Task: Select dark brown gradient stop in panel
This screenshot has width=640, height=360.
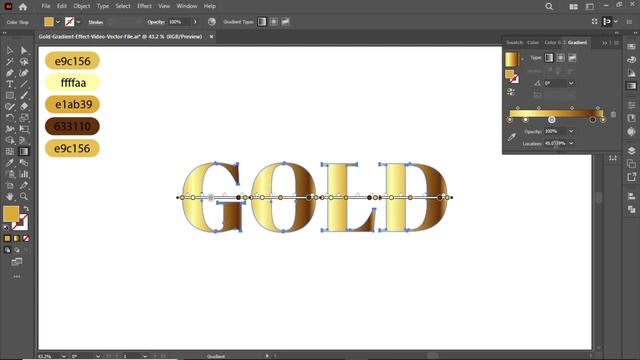Action: 593,120
